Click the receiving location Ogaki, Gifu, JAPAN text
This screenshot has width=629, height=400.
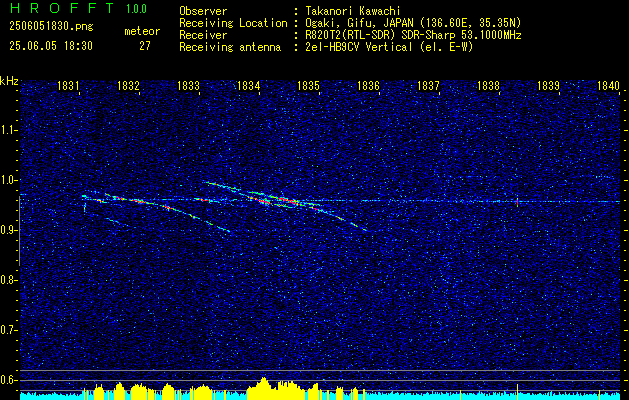pyautogui.click(x=413, y=23)
